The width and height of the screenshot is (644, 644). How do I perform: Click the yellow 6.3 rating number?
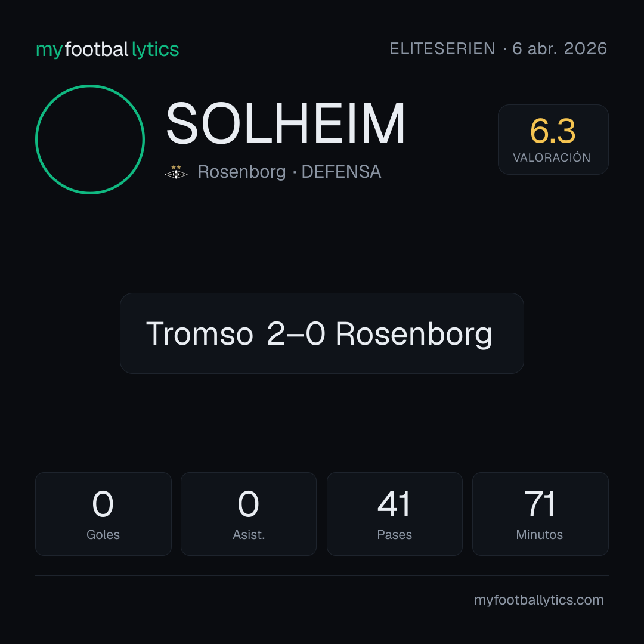pos(553,131)
